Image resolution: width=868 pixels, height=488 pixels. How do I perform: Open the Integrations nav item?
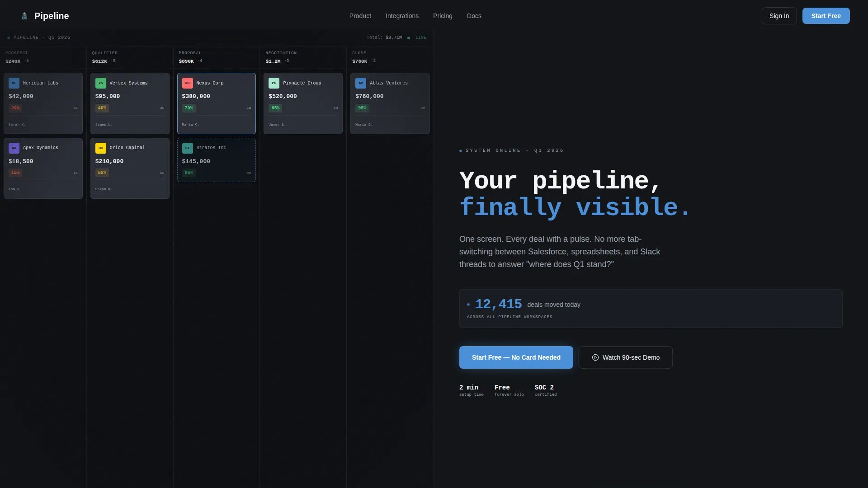coord(402,16)
